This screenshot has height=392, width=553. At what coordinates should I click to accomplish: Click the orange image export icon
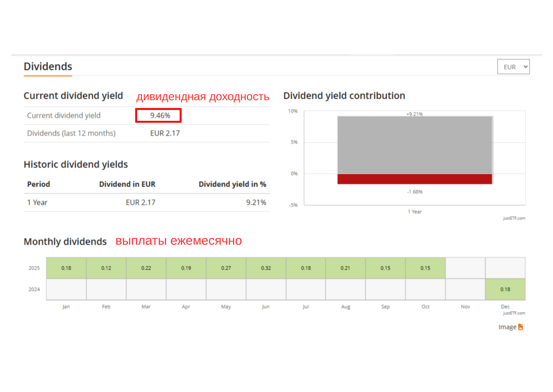(520, 327)
